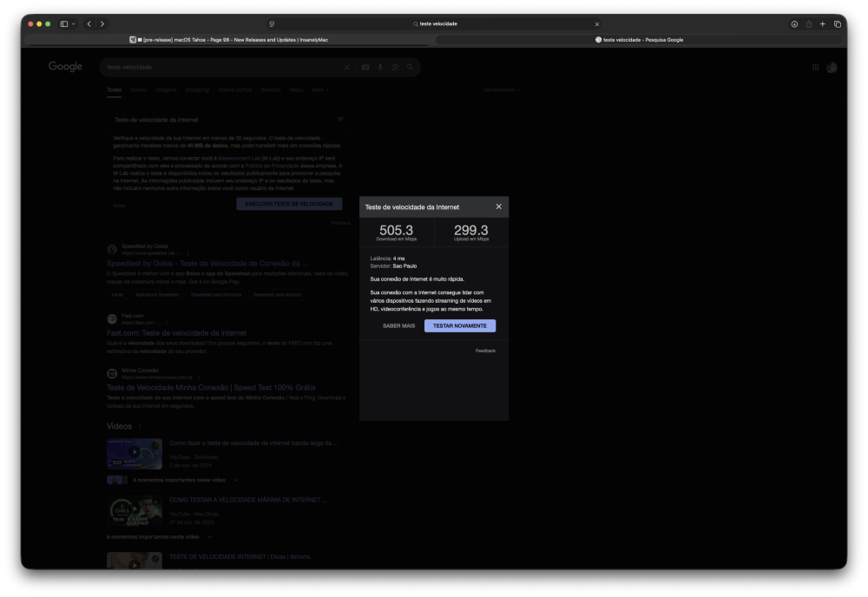Open the Ferramentas dropdown

501,89
